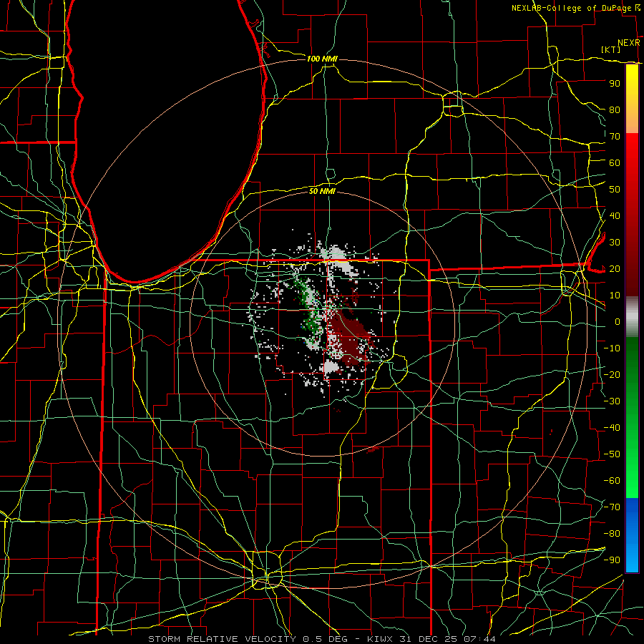The height and width of the screenshot is (644, 644).
Task: Click the KT units label above the color scale
Action: coord(611,49)
